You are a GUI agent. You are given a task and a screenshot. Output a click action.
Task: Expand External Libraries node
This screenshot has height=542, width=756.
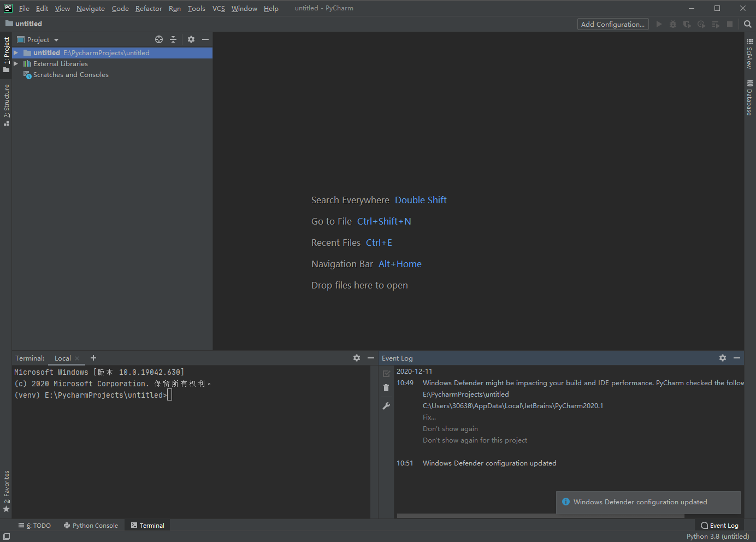coord(16,64)
